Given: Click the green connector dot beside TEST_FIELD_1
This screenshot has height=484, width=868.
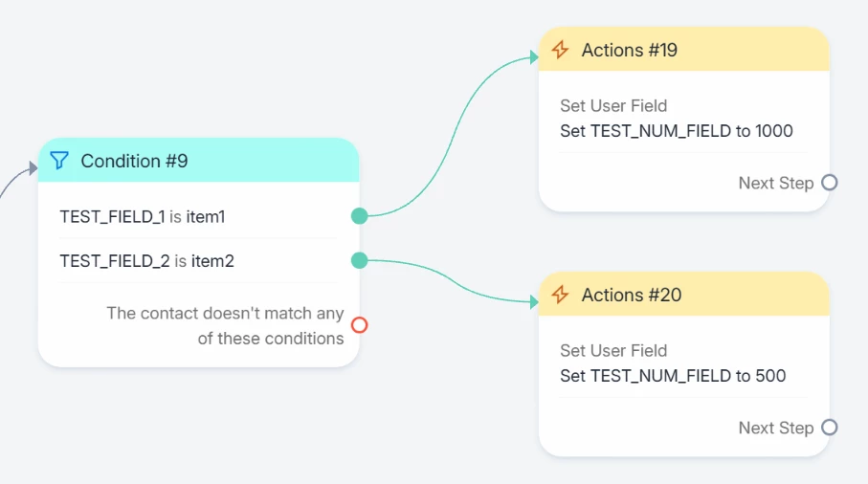Looking at the screenshot, I should click(360, 216).
